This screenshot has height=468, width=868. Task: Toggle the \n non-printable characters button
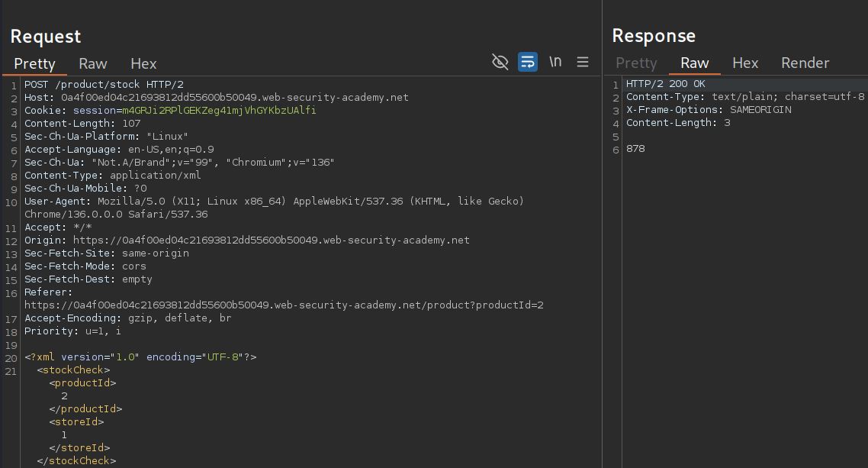point(555,63)
